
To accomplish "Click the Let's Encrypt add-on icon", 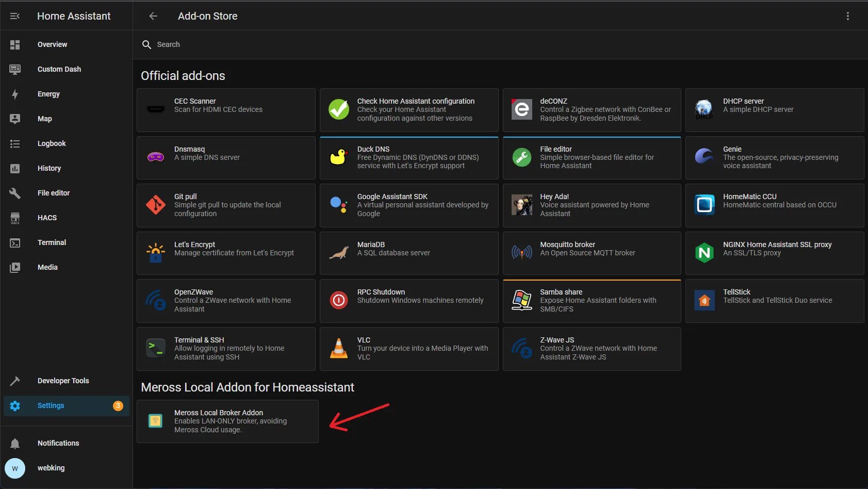I will [156, 252].
